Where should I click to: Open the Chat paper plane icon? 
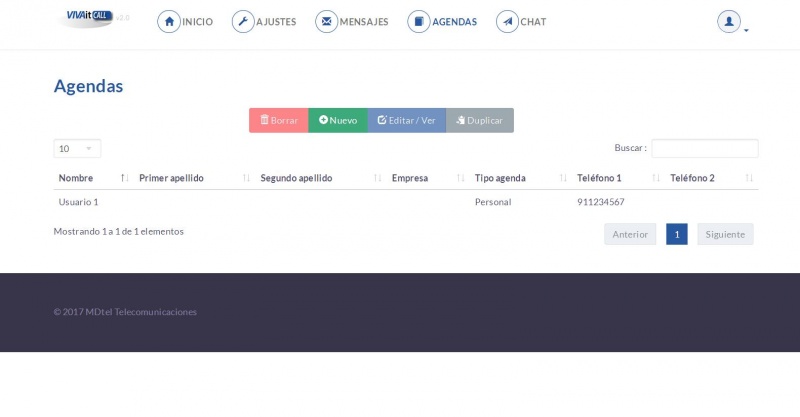tap(507, 21)
